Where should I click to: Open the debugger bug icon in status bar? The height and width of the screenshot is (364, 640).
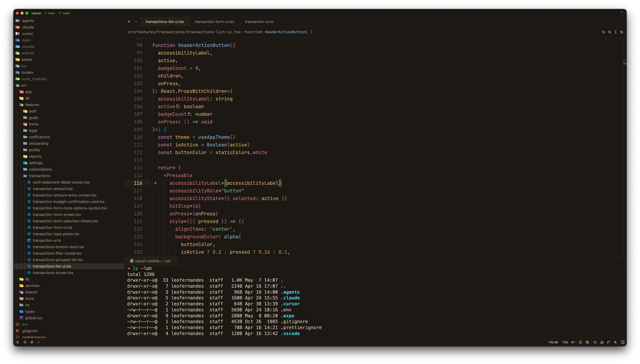pos(587,342)
